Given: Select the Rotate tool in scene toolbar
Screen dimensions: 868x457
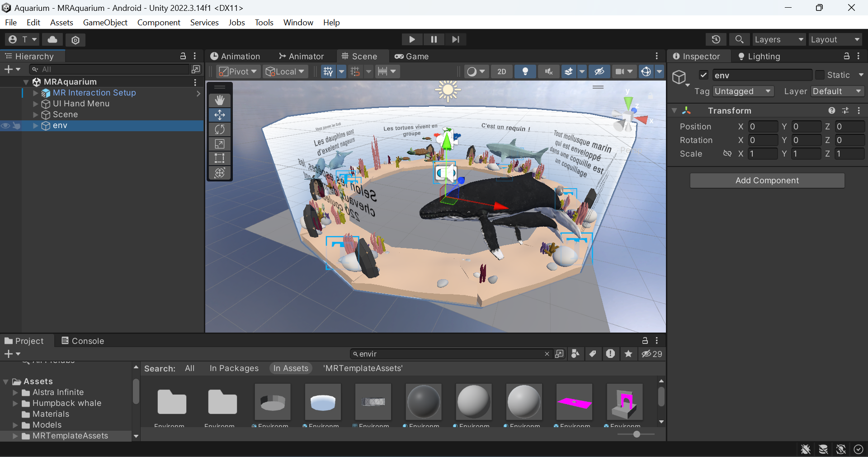Looking at the screenshot, I should [220, 129].
